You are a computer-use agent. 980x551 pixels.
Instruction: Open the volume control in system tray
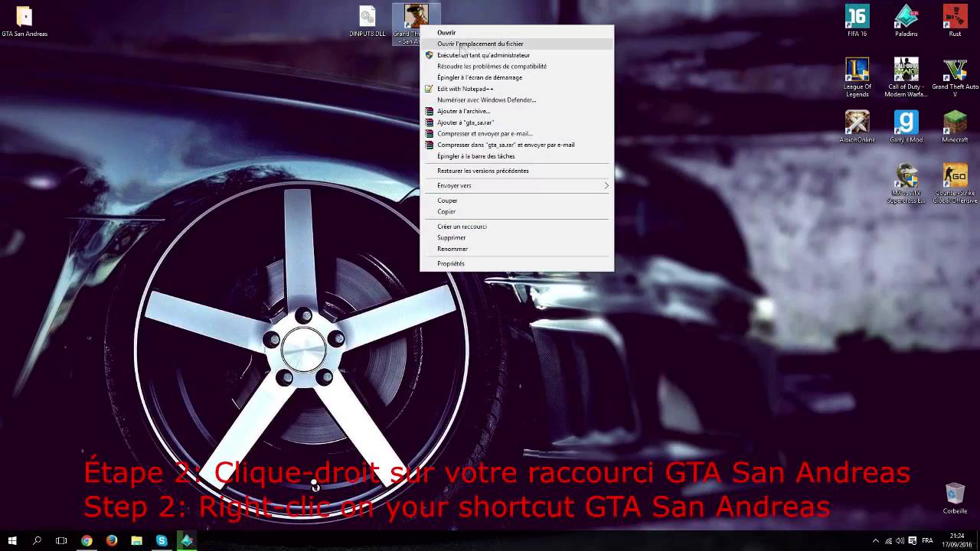click(x=900, y=540)
